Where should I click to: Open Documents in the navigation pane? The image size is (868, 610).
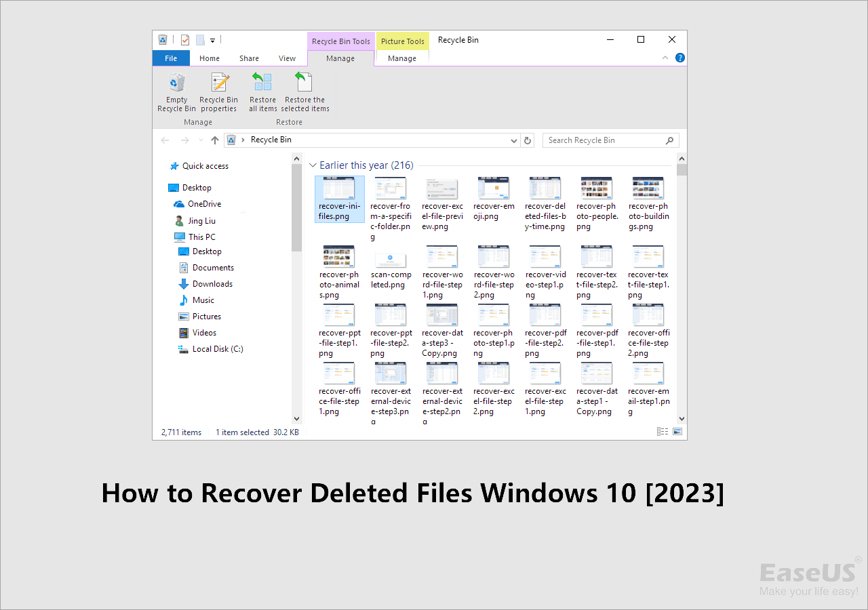coord(206,268)
